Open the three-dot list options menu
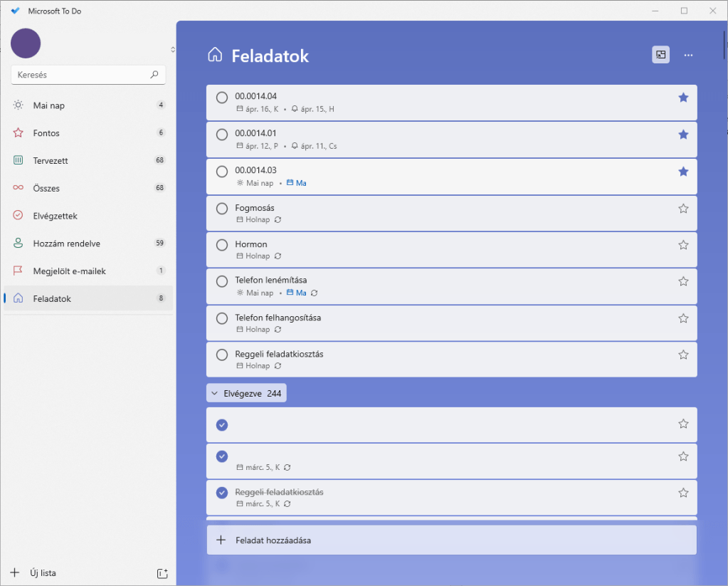This screenshot has height=586, width=728. (x=688, y=55)
